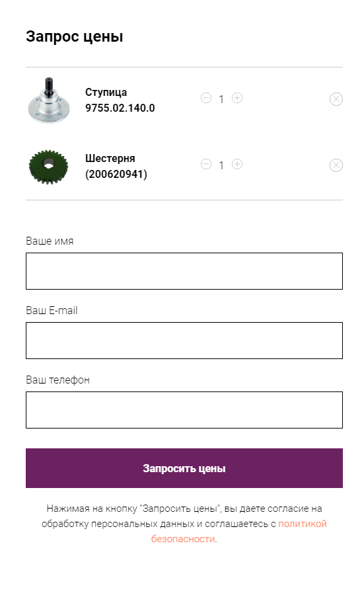Open the green Шестерня gear image
This screenshot has width=364, height=613.
point(48,166)
